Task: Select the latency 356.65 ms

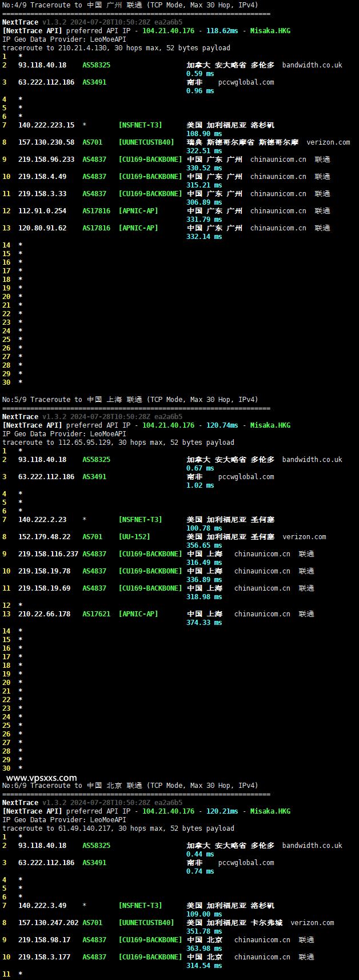Action: click(204, 545)
